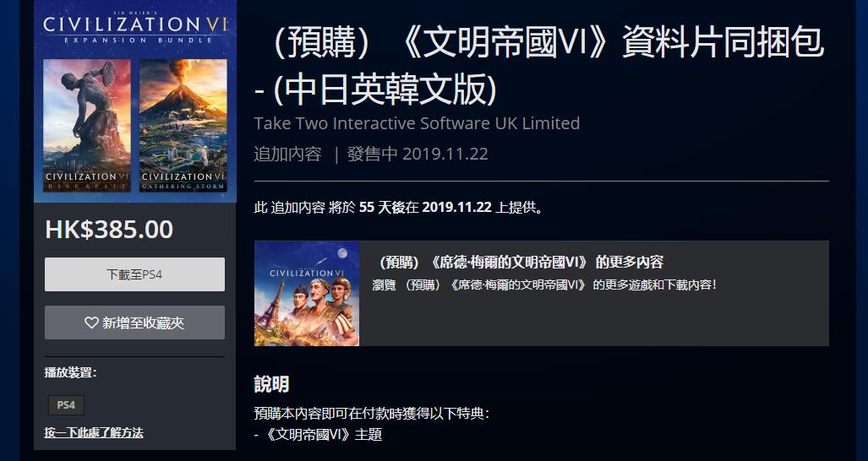
Task: Click the PS4 platform badge
Action: tap(66, 405)
